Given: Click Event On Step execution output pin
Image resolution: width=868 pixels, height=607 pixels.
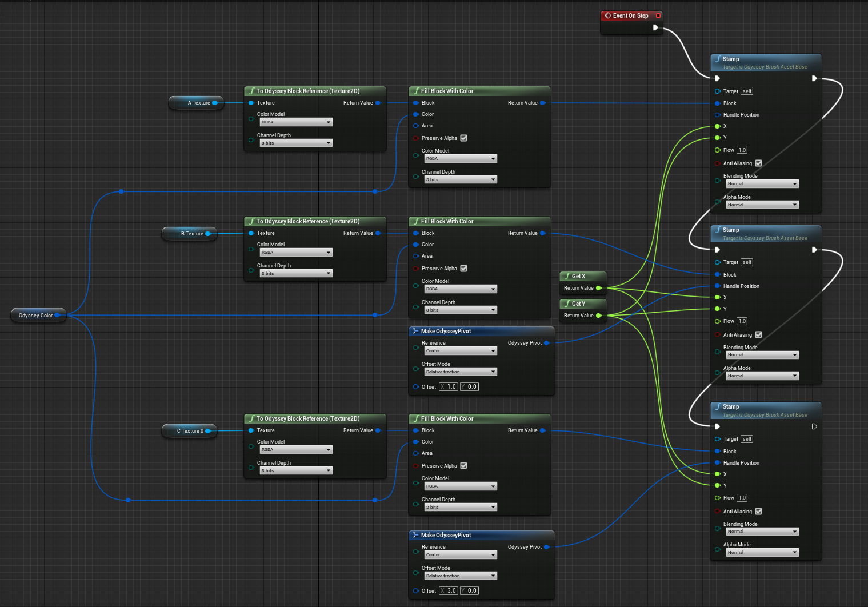Looking at the screenshot, I should click(x=655, y=27).
